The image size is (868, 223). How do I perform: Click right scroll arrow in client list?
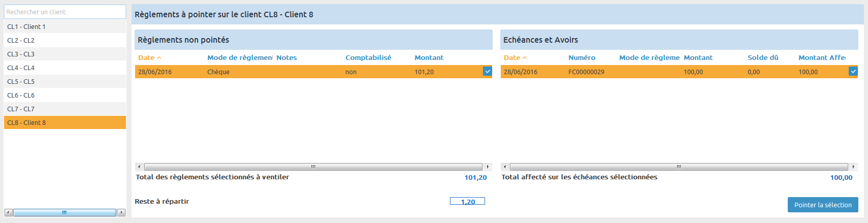(121, 212)
